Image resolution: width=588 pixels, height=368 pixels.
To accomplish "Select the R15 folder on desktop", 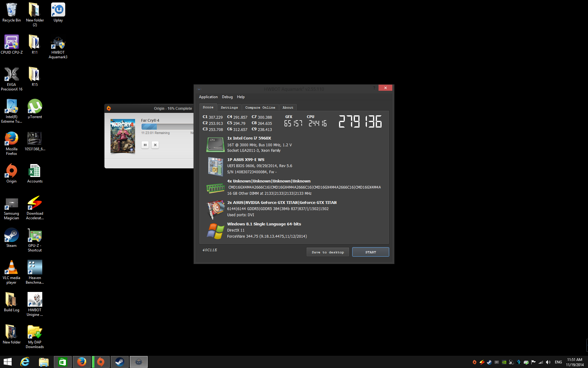I will click(x=35, y=77).
